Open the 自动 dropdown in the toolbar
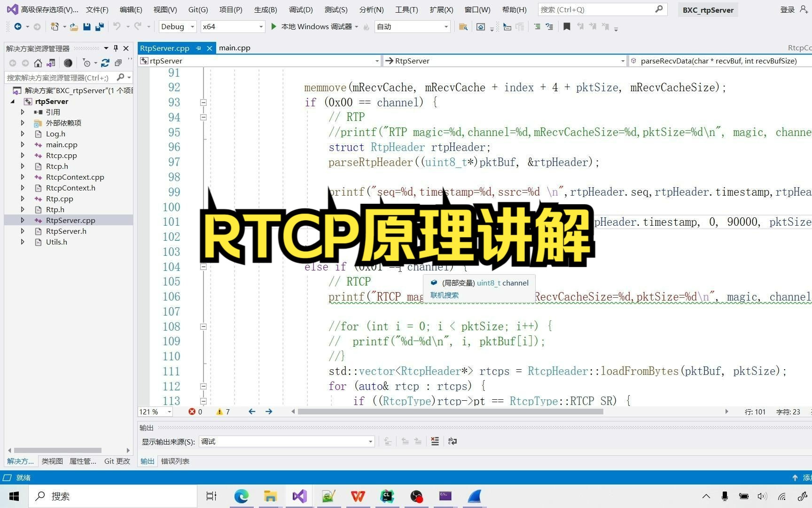The width and height of the screenshot is (812, 508). (x=413, y=27)
